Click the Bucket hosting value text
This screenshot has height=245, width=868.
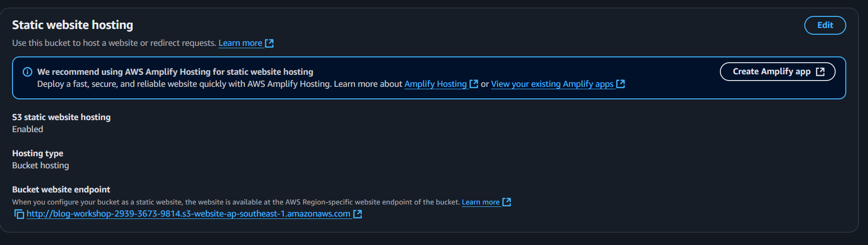tap(41, 165)
